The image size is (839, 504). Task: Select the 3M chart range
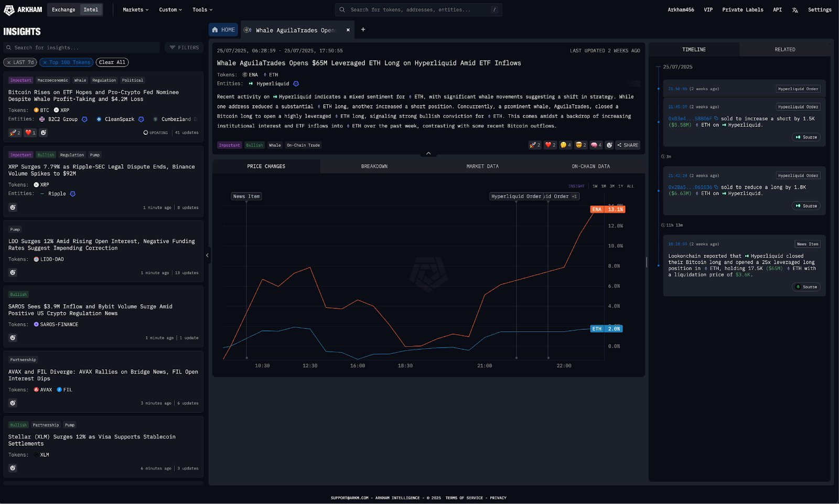click(x=612, y=186)
